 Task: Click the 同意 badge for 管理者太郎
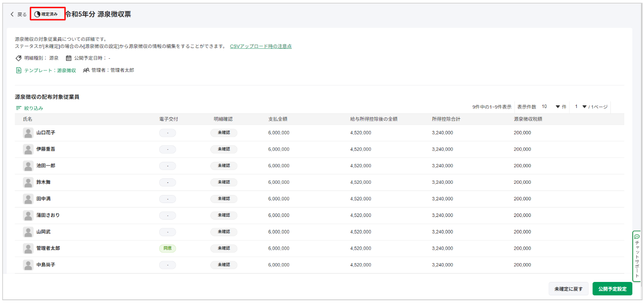coord(167,248)
